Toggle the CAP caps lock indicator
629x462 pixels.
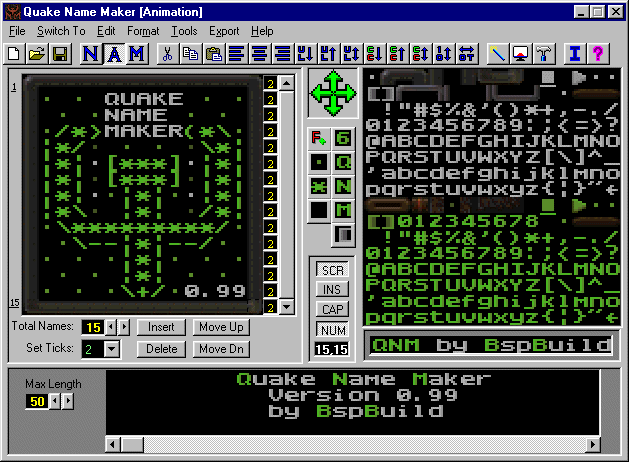[x=330, y=310]
